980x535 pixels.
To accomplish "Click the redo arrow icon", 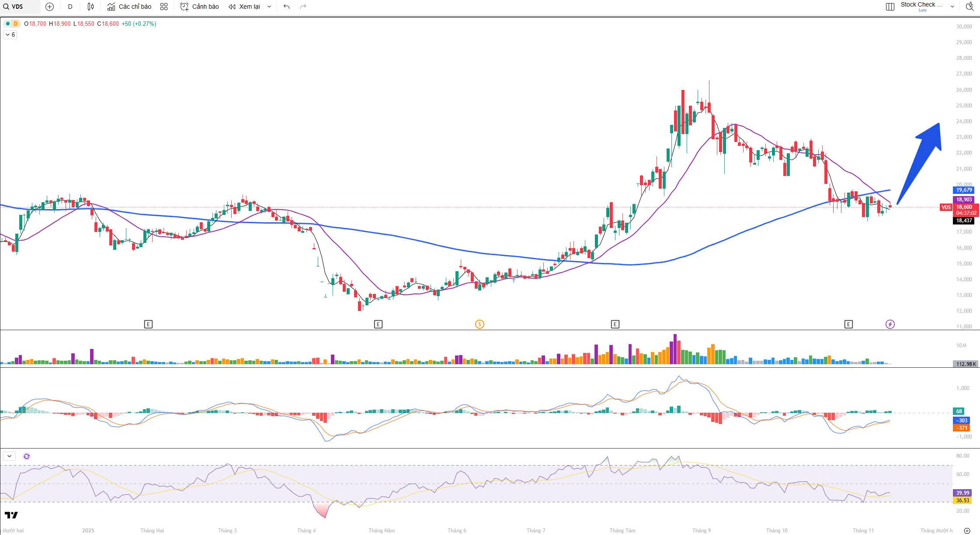I will [303, 7].
